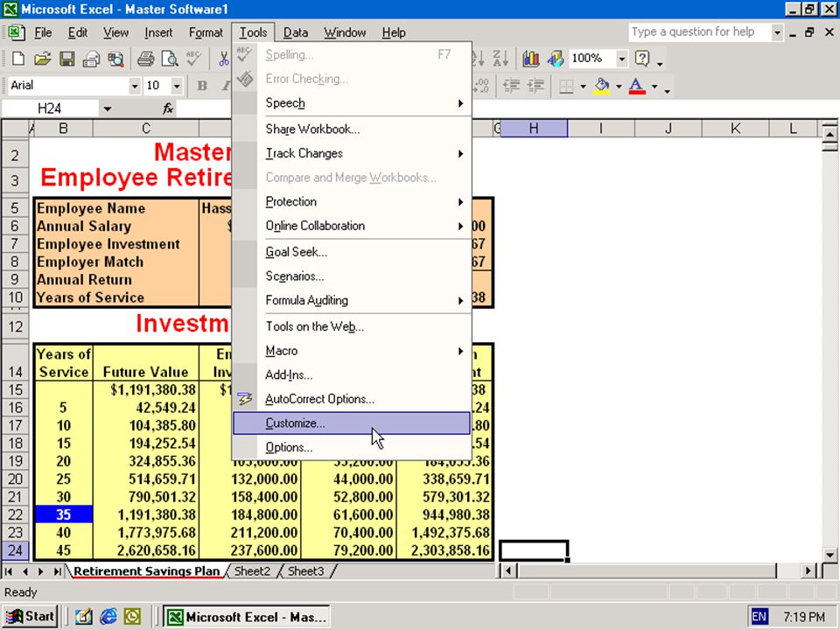840x630 pixels.
Task: Open Print Preview from the toolbar
Action: 170,59
